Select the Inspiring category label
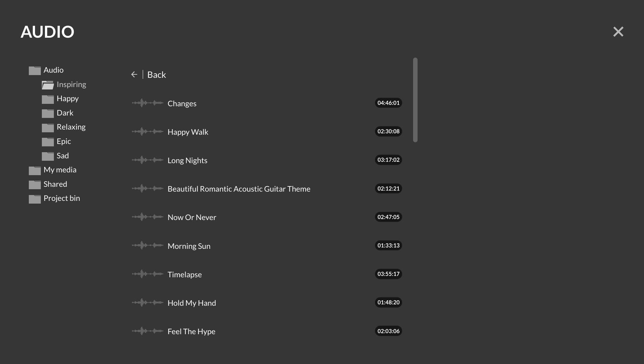Image resolution: width=644 pixels, height=364 pixels. (x=71, y=84)
